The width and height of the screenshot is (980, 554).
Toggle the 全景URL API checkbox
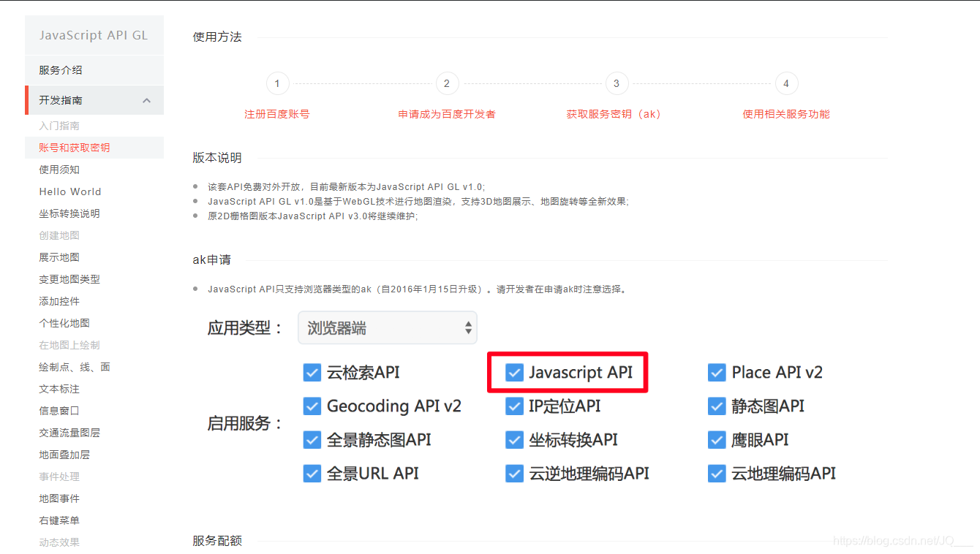pos(312,474)
